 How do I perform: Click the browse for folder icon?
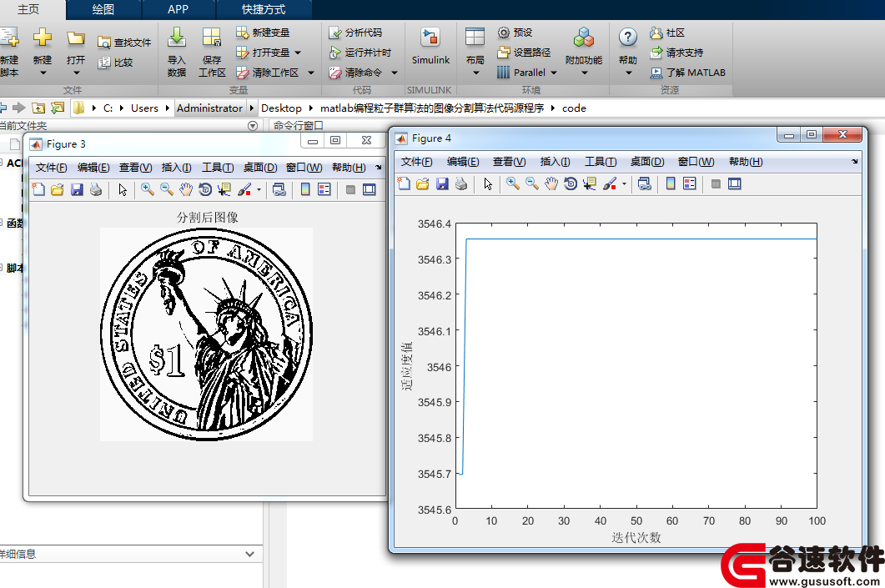(58, 108)
